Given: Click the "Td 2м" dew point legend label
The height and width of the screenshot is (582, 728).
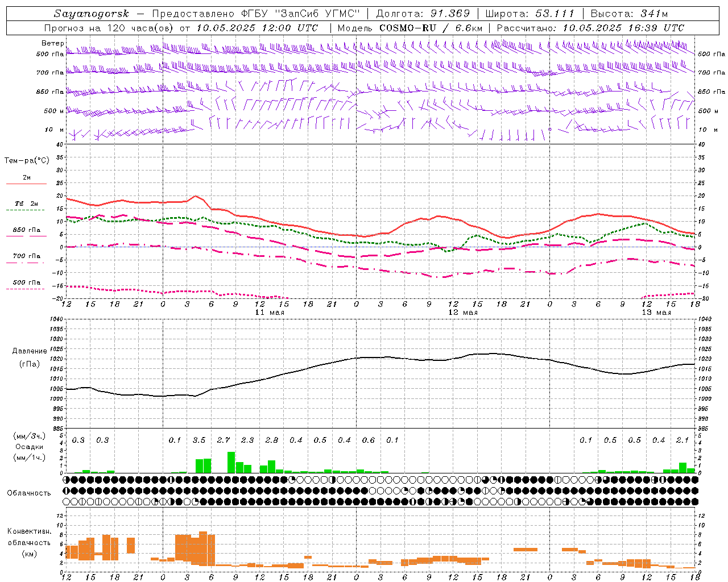Looking at the screenshot, I should click(x=27, y=203).
